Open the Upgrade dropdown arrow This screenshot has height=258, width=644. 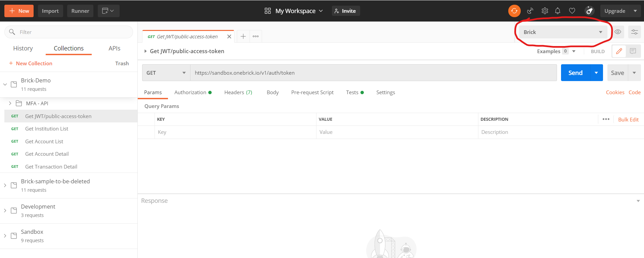(635, 11)
